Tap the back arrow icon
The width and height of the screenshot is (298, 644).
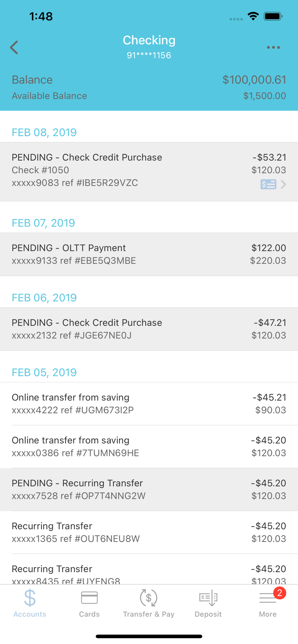[x=14, y=48]
